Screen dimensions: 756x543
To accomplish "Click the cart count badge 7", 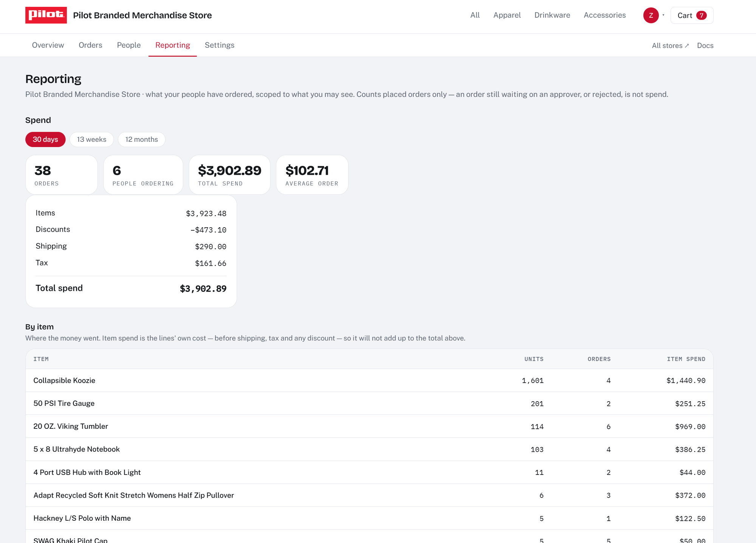I will pyautogui.click(x=702, y=16).
